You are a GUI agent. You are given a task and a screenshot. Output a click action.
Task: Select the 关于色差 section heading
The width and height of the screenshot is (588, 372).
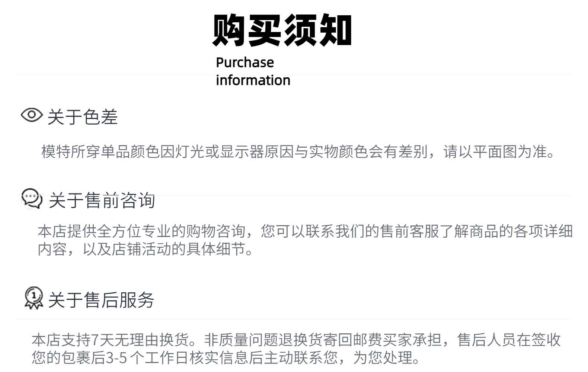tap(83, 117)
